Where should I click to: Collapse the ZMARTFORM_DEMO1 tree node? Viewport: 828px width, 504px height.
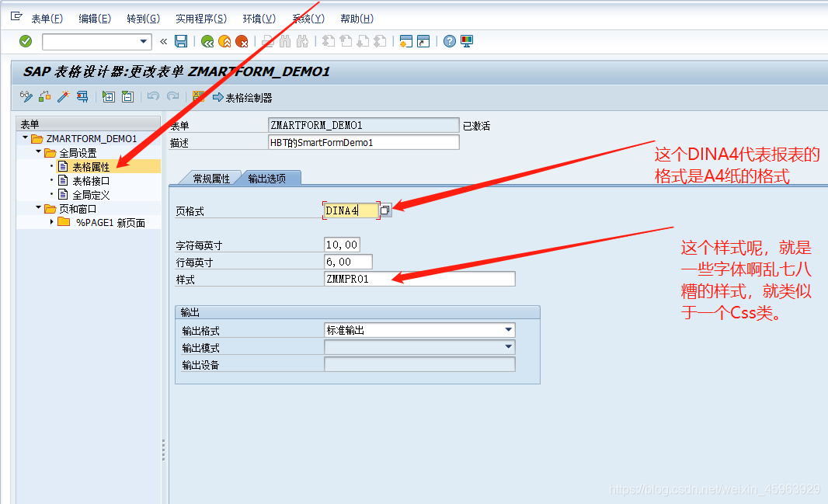click(25, 137)
